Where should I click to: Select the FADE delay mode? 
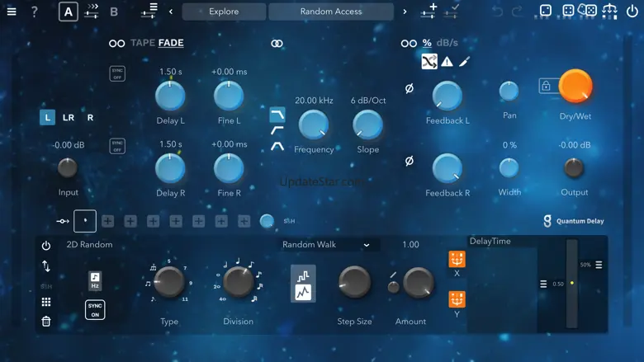point(171,43)
